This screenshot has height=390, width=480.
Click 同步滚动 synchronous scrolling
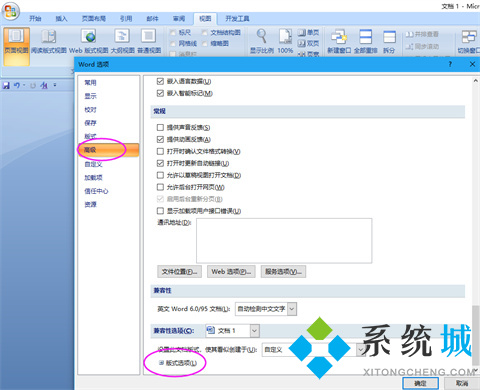[422, 46]
